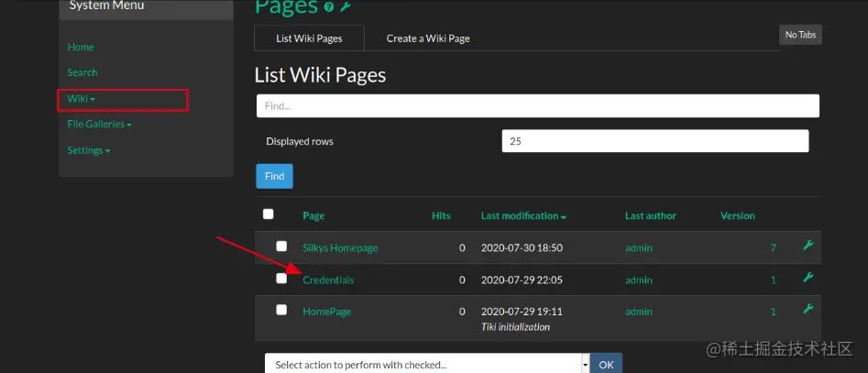Click OK to perform checked action
Viewport: 868px width, 373px height.
(606, 364)
